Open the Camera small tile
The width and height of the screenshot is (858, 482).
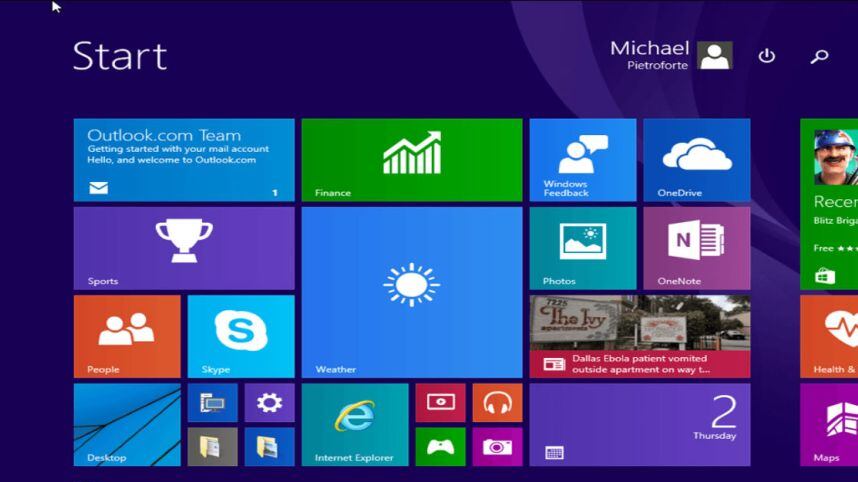pos(497,447)
